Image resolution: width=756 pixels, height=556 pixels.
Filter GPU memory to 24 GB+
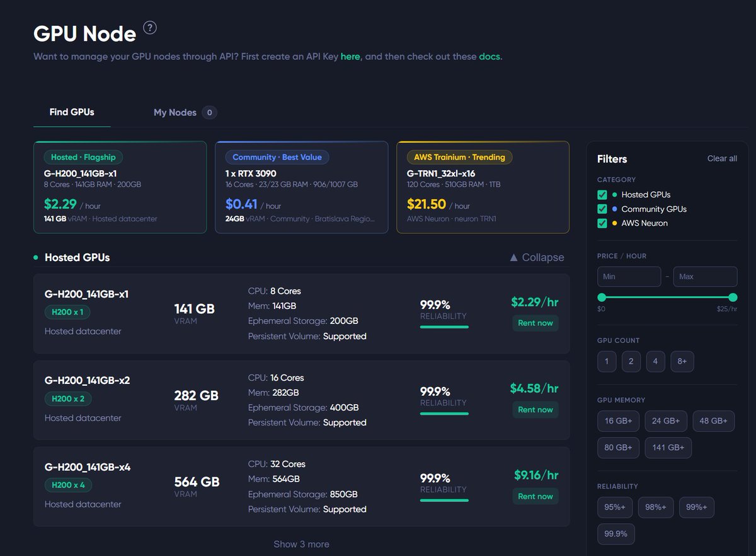click(666, 421)
